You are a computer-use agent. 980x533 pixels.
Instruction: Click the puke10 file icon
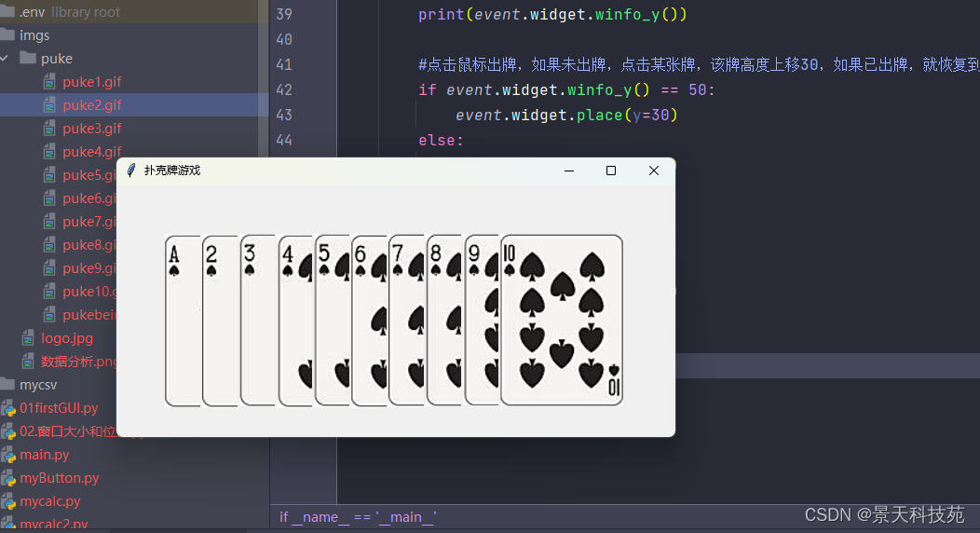pyautogui.click(x=49, y=291)
